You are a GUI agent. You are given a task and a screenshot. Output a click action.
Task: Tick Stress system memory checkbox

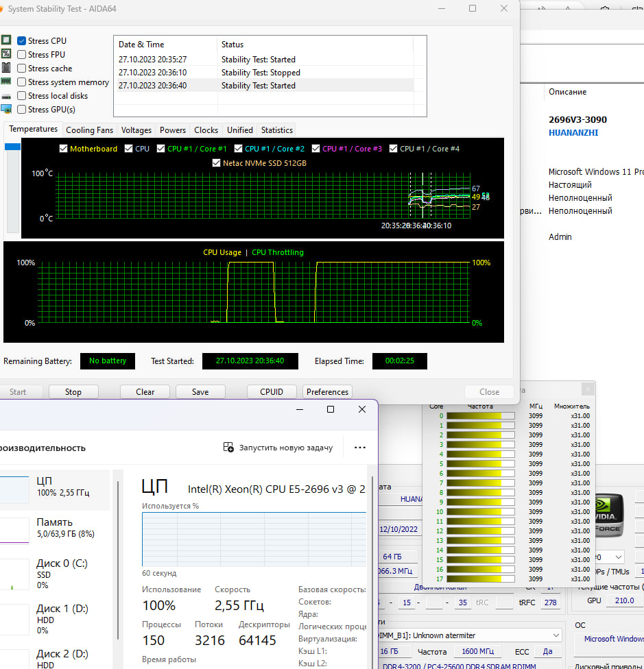pyautogui.click(x=22, y=82)
